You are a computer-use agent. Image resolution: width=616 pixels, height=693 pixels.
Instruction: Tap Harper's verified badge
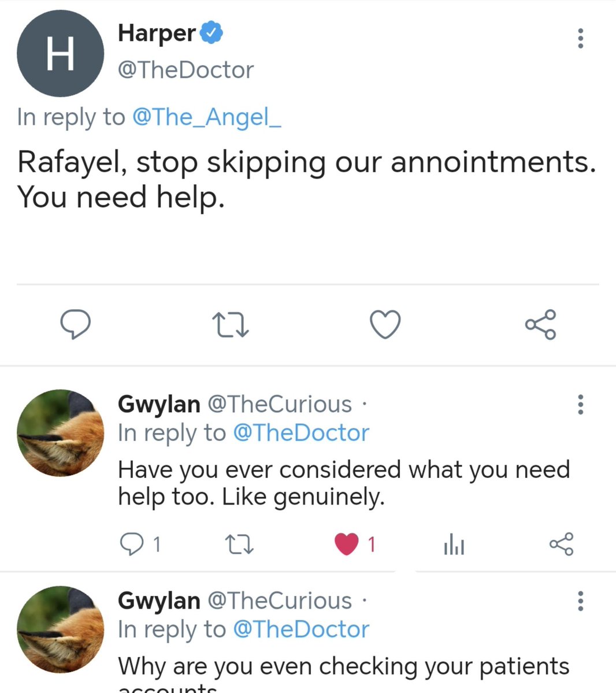coord(211,33)
